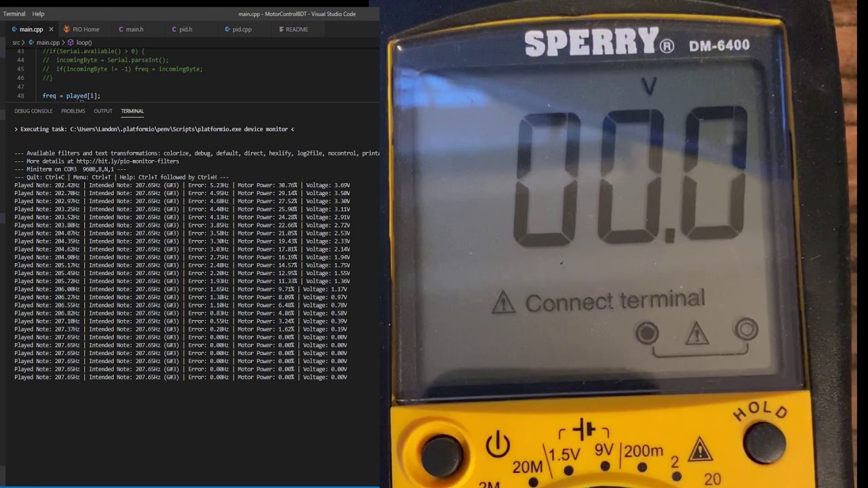Click the row with Played Note 203.25Hz

coord(182,209)
